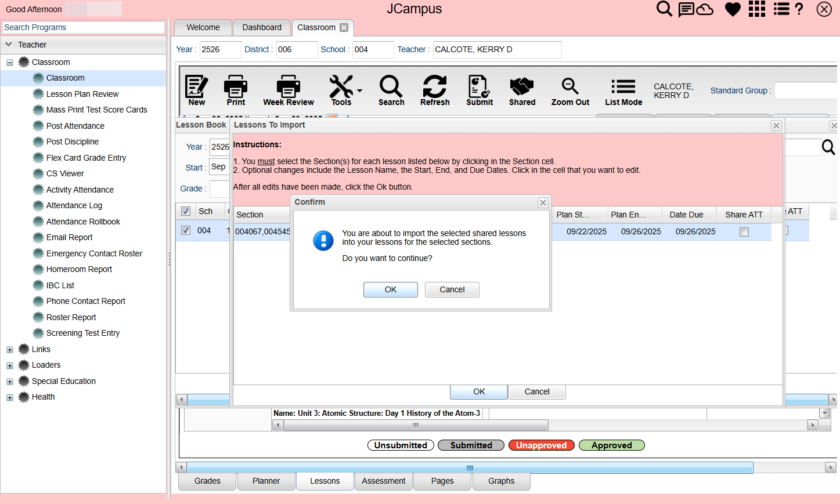Expand the Links tree node
Viewport: 840px width, 504px height.
[10, 350]
